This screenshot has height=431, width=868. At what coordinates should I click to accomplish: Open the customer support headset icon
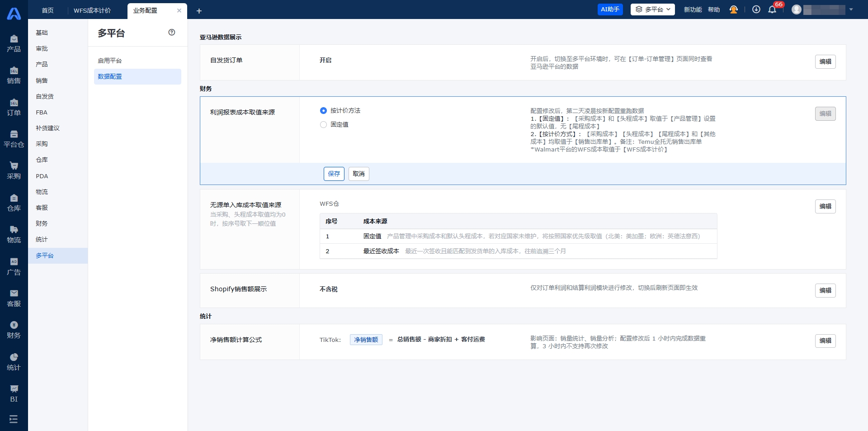(734, 9)
